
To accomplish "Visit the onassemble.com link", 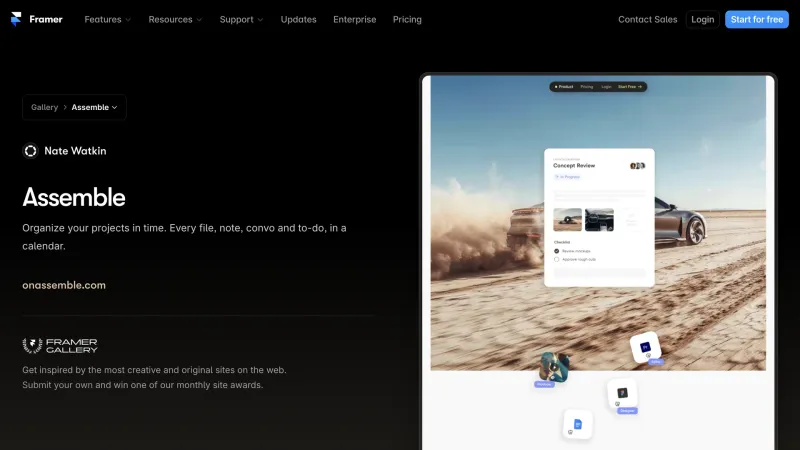I will click(x=64, y=285).
